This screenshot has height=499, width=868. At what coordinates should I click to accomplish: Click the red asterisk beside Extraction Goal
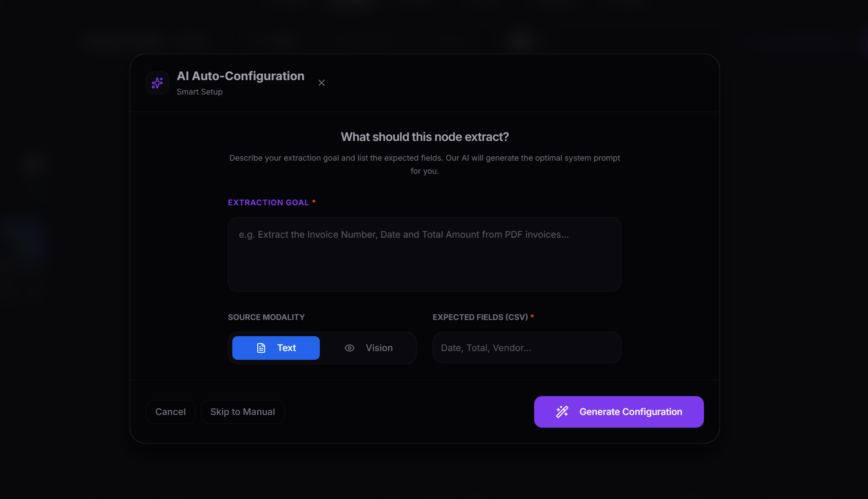pos(314,202)
